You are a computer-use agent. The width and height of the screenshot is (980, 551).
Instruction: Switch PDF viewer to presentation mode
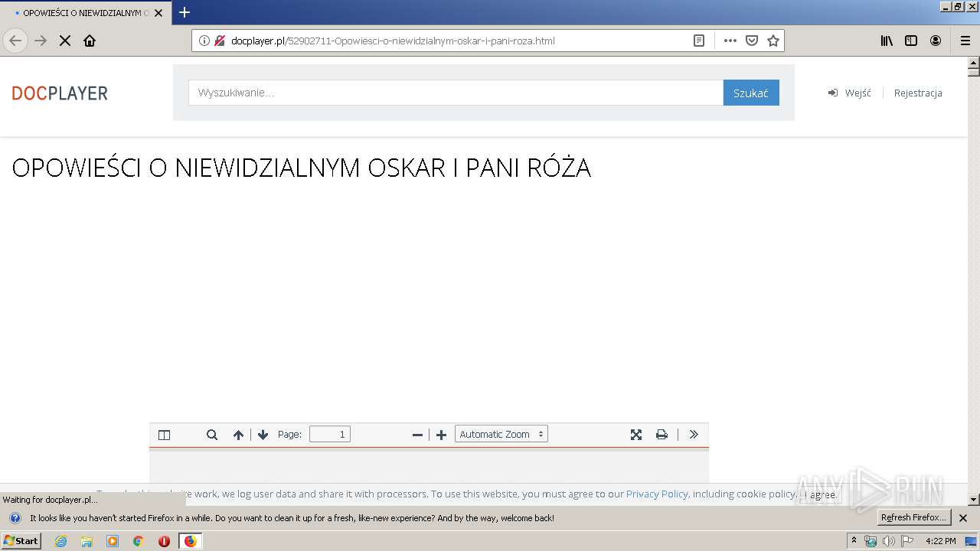635,435
